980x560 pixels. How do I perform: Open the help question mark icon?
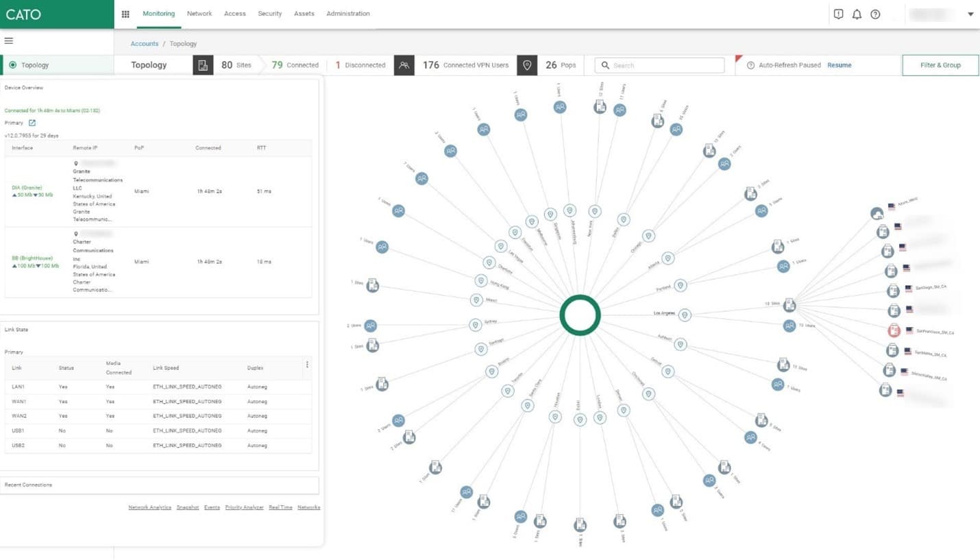(875, 14)
